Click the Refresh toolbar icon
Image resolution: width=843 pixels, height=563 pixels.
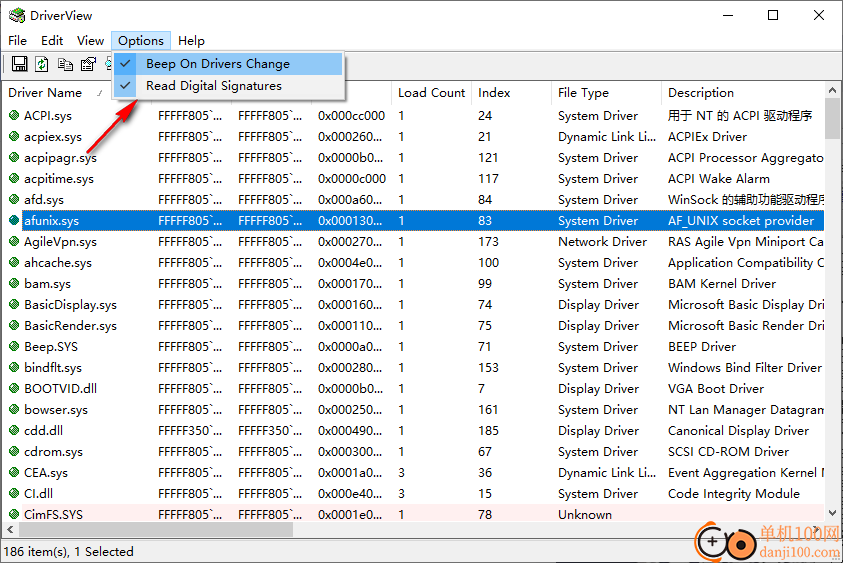click(x=42, y=64)
